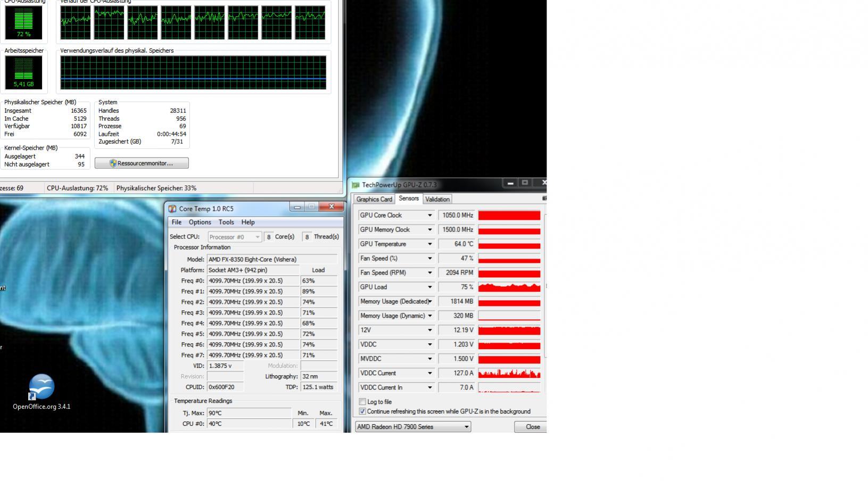
Task: Click the GPU Load history graph
Action: pos(509,287)
